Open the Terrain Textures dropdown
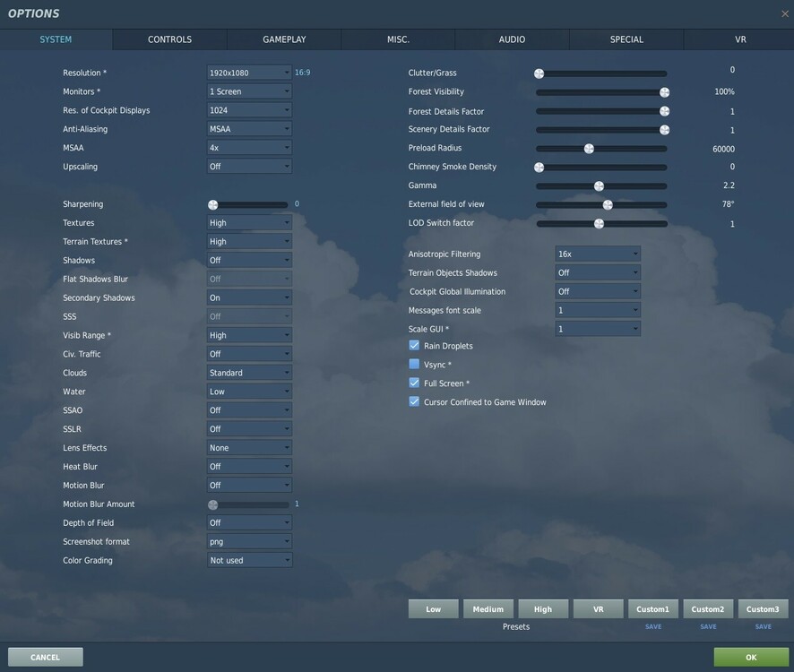The height and width of the screenshot is (672, 794). (248, 240)
